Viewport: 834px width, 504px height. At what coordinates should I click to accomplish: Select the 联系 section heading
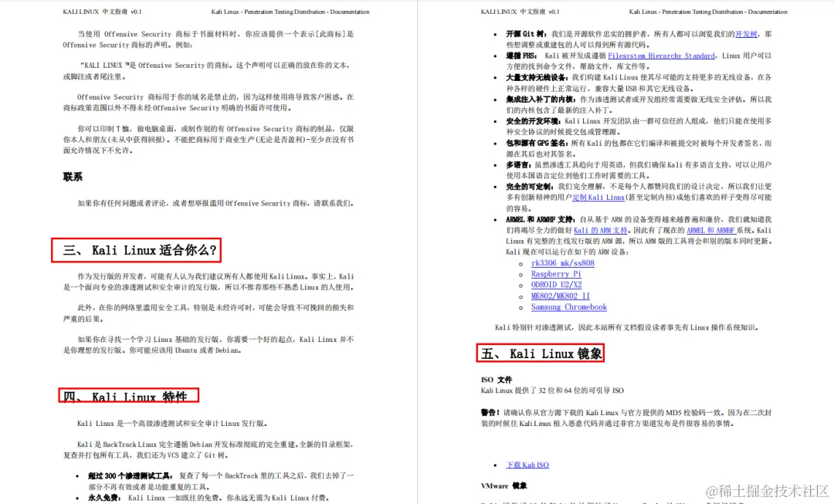coord(73,177)
